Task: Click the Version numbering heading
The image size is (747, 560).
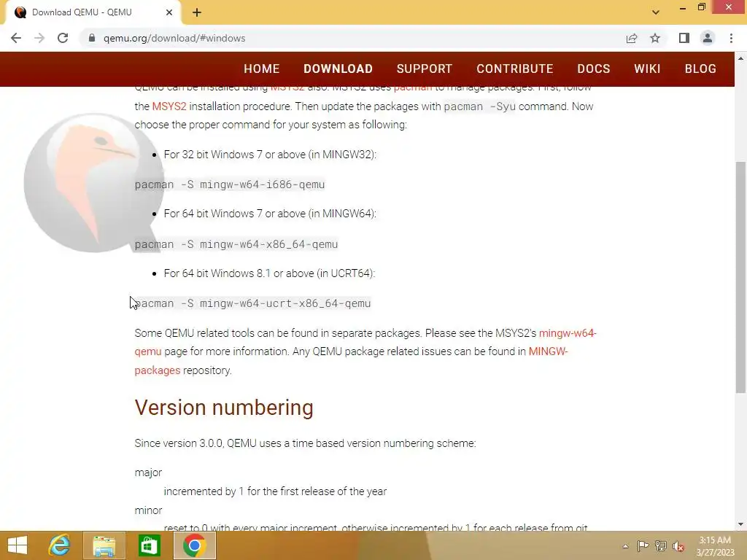Action: coord(224,408)
